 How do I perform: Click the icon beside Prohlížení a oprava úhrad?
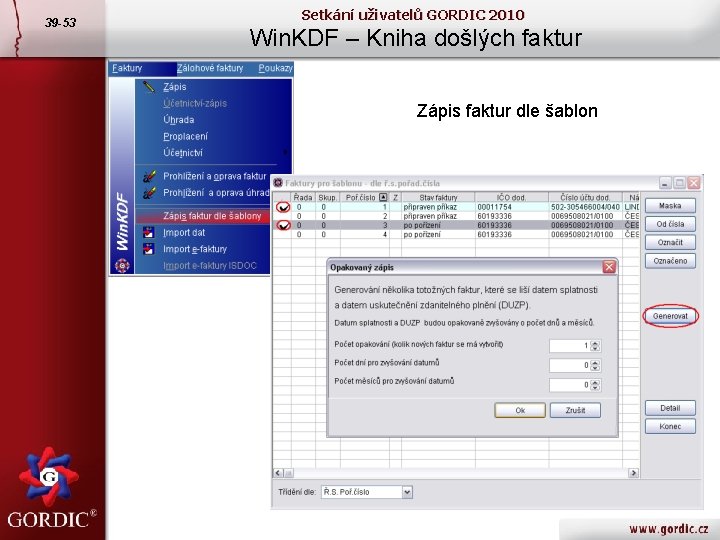[x=149, y=193]
